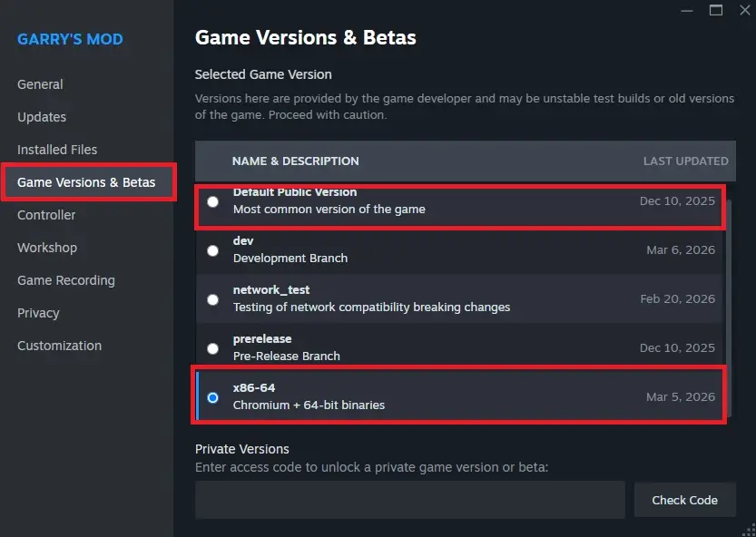
Task: Show Game Recording settings
Action: point(66,280)
